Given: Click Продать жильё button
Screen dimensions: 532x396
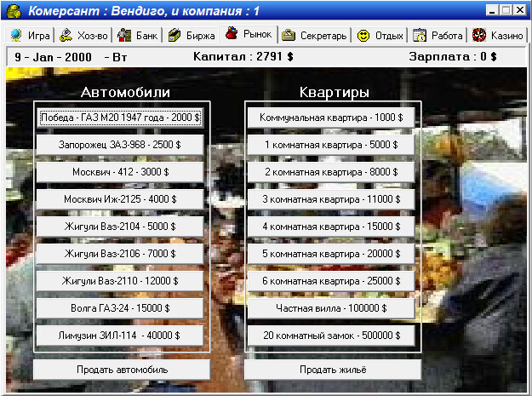Looking at the screenshot, I should (333, 370).
